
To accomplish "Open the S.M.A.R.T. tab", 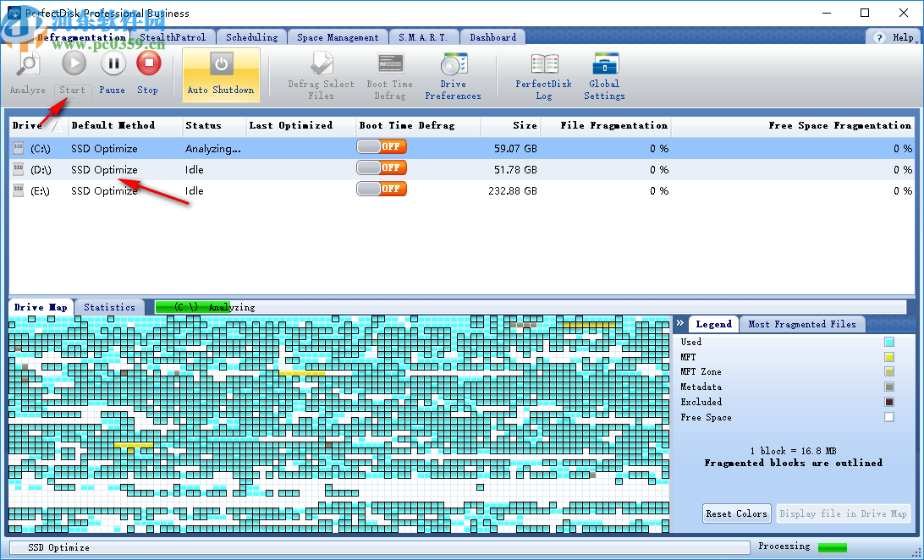I will tap(422, 36).
